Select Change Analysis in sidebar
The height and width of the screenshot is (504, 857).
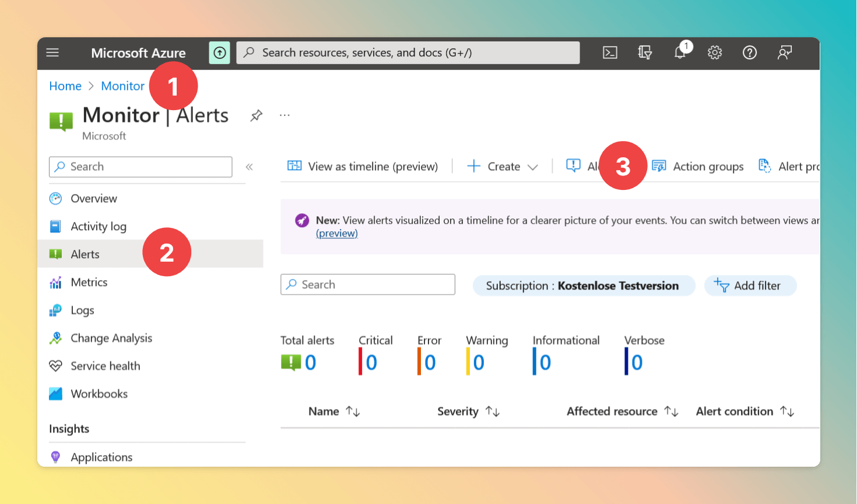pyautogui.click(x=111, y=339)
